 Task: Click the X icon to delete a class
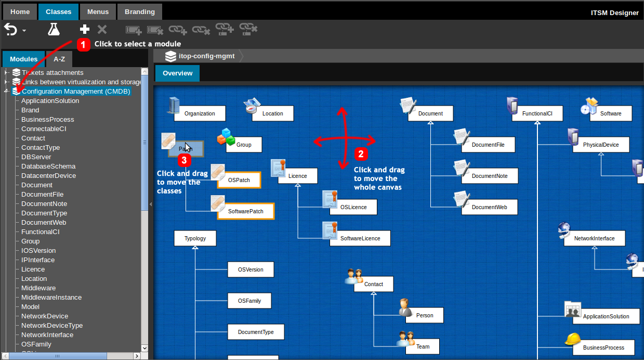101,29
